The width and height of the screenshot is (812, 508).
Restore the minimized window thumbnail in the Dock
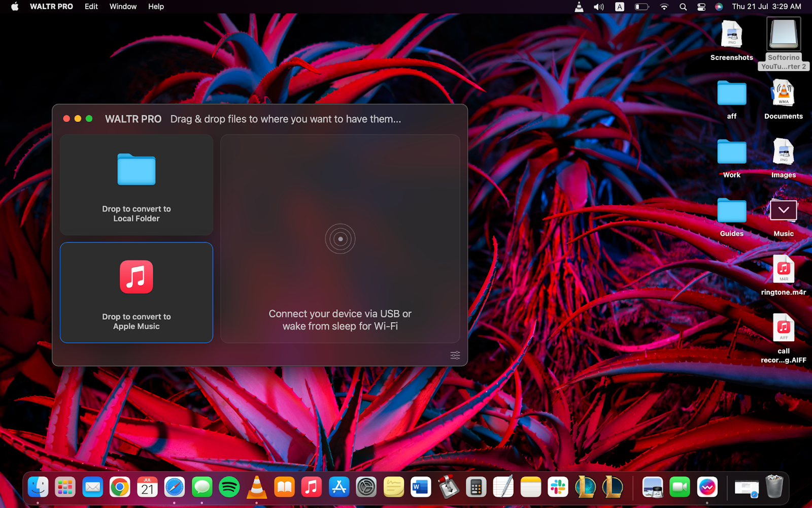click(747, 488)
